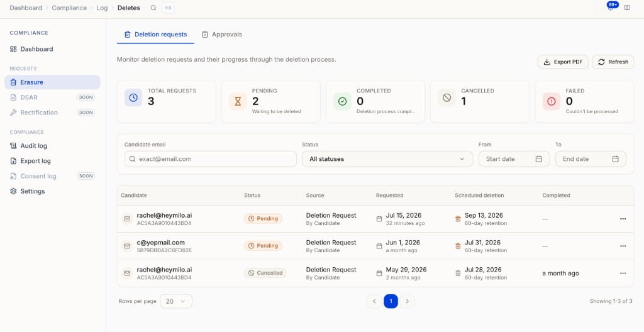Image resolution: width=644 pixels, height=332 pixels.
Task: Open Rows per page dropdown
Action: tap(176, 301)
